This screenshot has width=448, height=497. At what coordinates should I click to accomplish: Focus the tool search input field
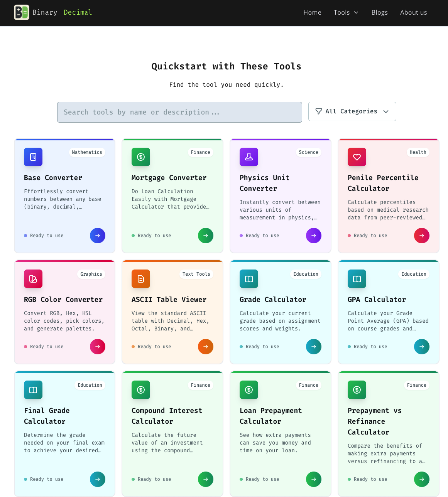click(x=179, y=112)
